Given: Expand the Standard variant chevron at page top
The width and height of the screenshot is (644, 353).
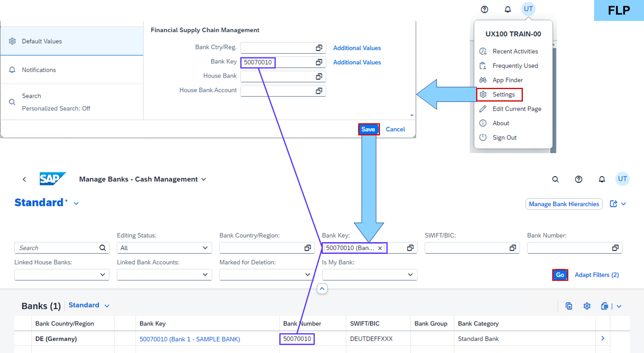Looking at the screenshot, I should 76,203.
